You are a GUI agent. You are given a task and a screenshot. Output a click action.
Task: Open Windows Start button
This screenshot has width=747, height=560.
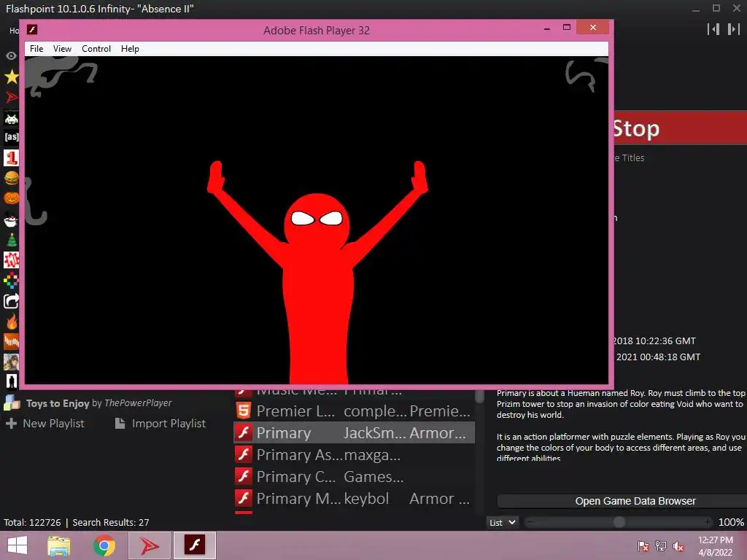pos(18,545)
